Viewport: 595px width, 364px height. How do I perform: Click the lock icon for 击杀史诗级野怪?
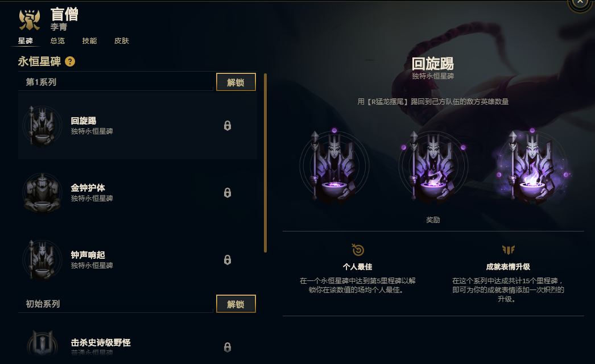(x=228, y=348)
